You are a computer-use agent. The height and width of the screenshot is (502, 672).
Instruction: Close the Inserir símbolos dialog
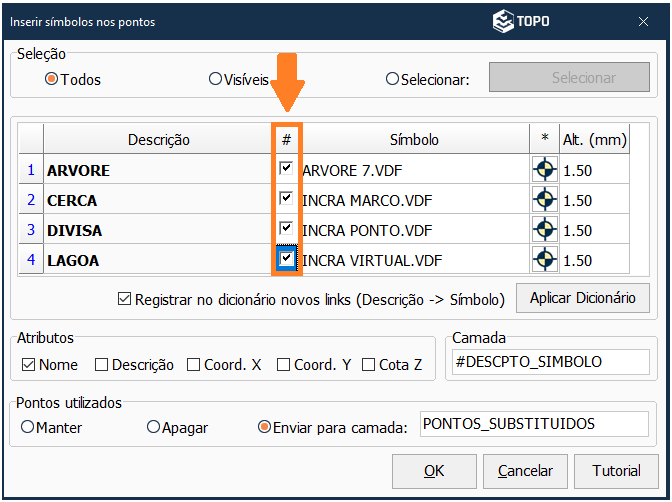click(643, 21)
